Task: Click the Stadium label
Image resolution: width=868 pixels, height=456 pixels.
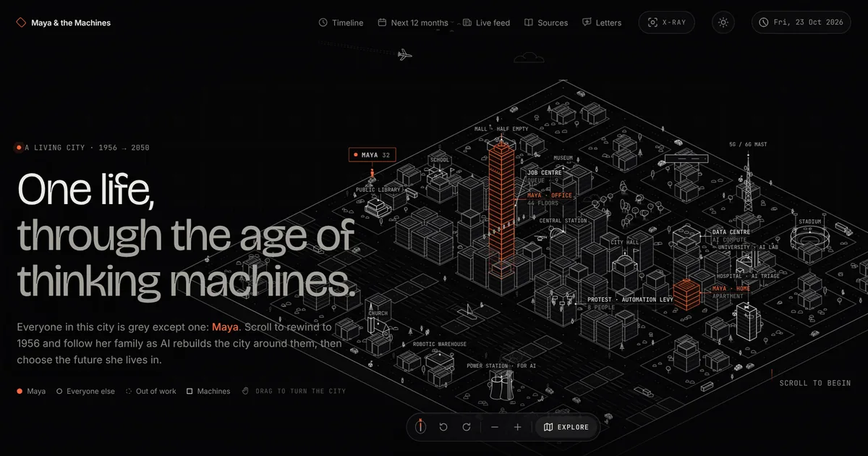Action: (x=809, y=221)
